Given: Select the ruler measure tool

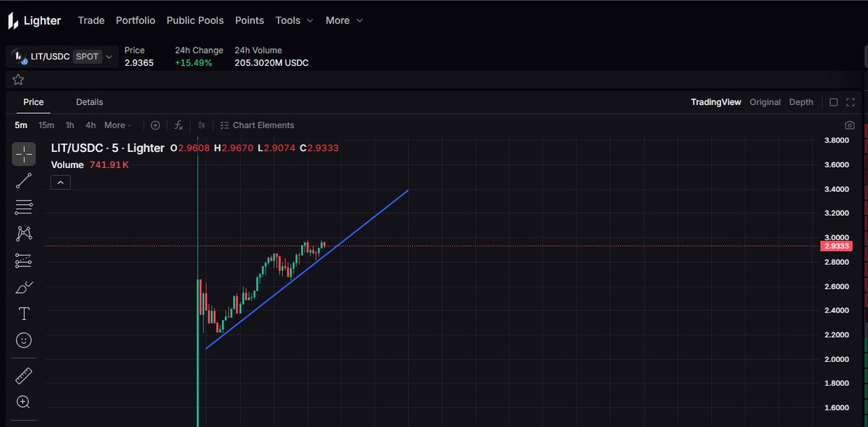Looking at the screenshot, I should pos(24,376).
